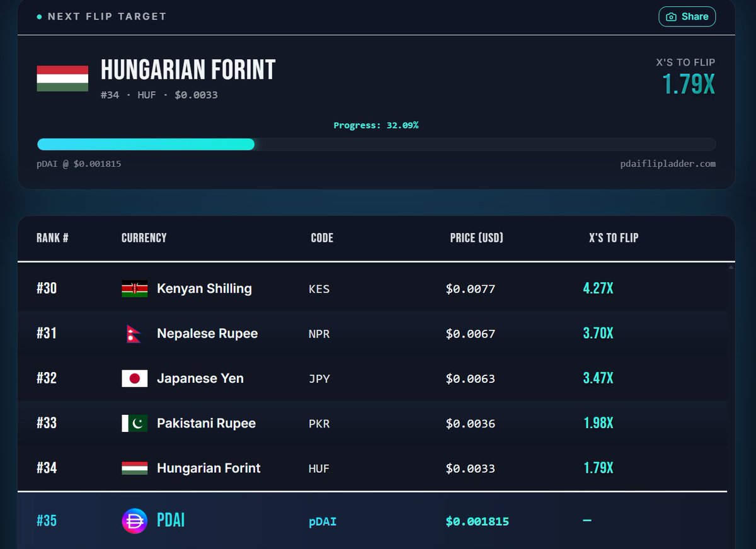Viewport: 756px width, 549px height.
Task: Click rank #31 cell
Action: coord(47,334)
